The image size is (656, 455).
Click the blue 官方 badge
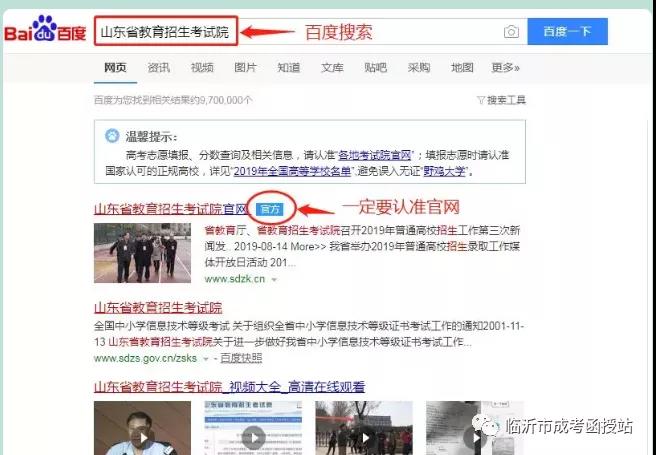coord(270,209)
